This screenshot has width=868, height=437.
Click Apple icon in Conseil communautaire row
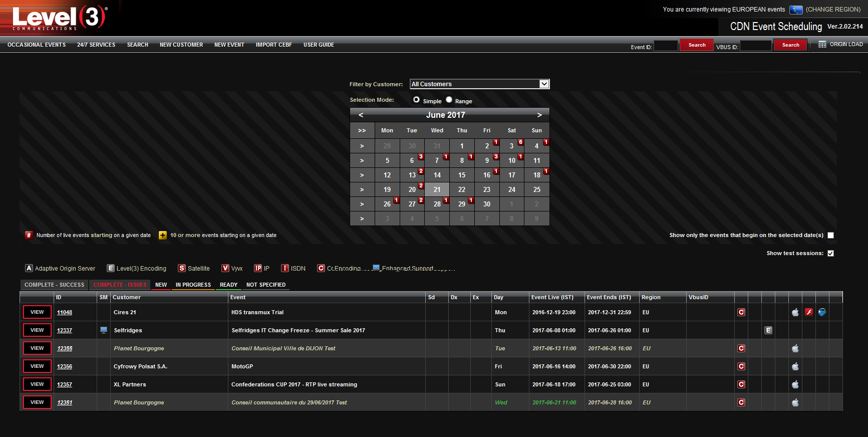(795, 402)
